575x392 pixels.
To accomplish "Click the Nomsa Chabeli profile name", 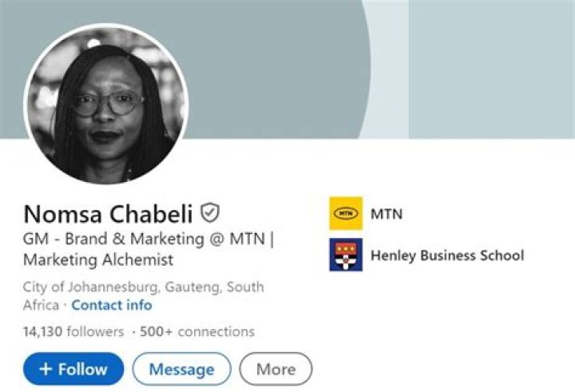I will 109,214.
